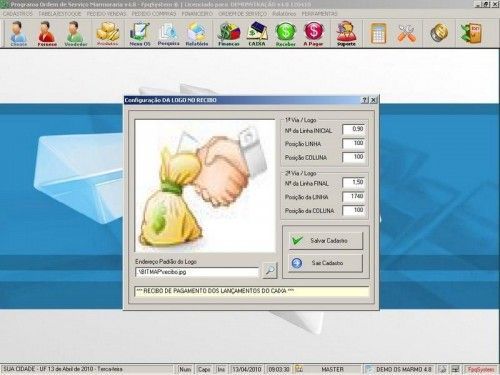Viewport: 500px width, 375px height.
Task: Click the time 09:03:30 in status bar
Action: tap(279, 369)
